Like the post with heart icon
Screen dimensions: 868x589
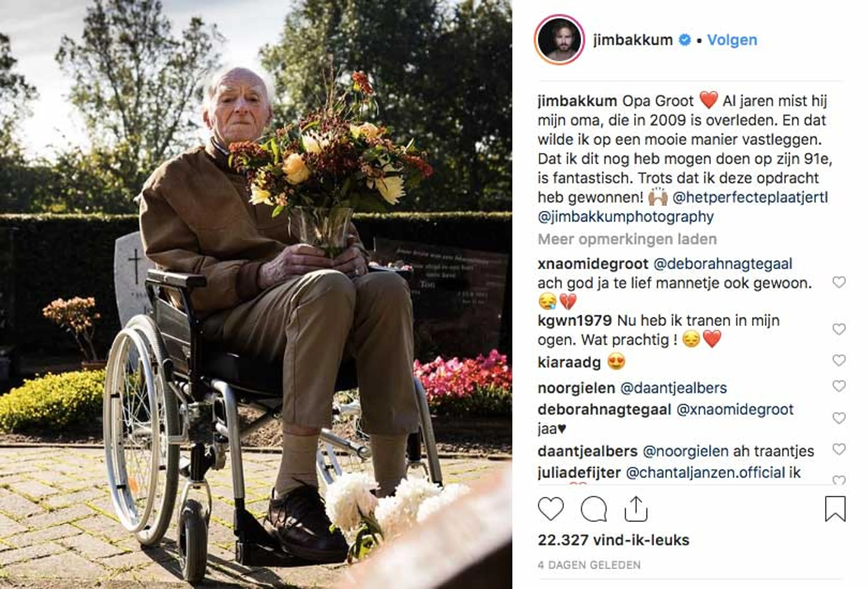(551, 509)
